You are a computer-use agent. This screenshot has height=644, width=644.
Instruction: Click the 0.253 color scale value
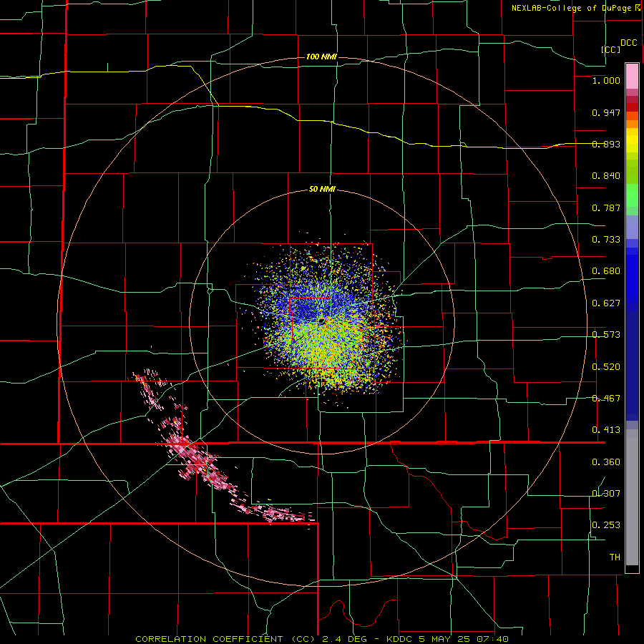point(606,525)
